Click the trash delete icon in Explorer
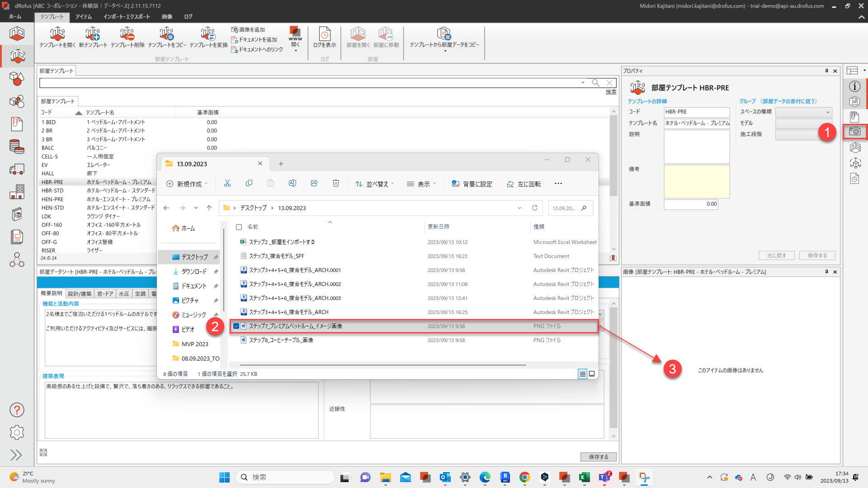The width and height of the screenshot is (868, 488). [x=336, y=183]
